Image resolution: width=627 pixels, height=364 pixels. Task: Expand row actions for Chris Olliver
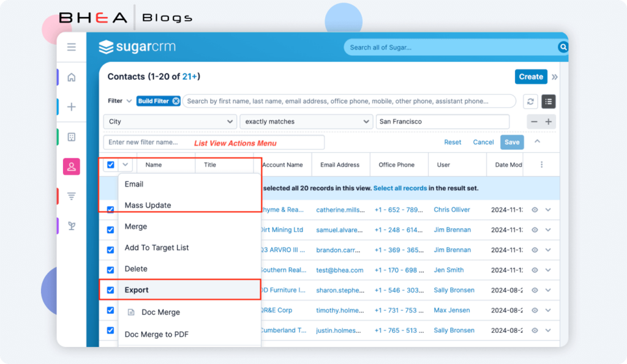[x=548, y=210]
